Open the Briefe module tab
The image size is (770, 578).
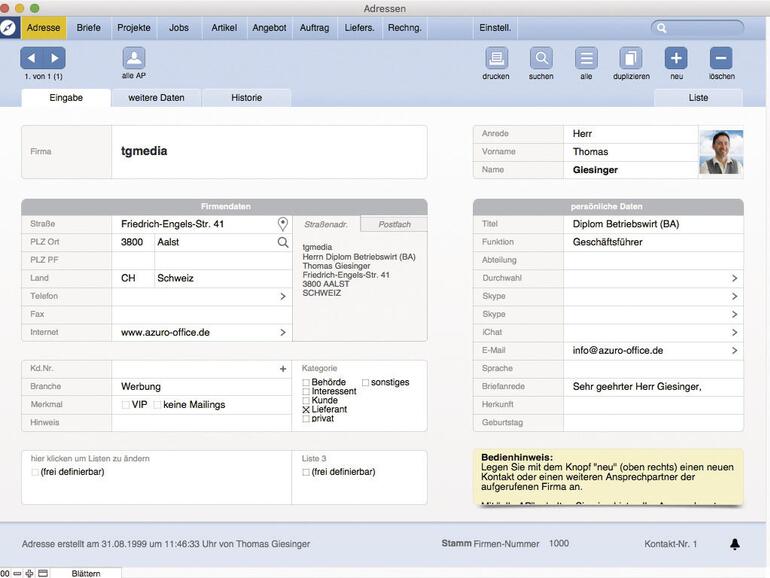tap(88, 28)
